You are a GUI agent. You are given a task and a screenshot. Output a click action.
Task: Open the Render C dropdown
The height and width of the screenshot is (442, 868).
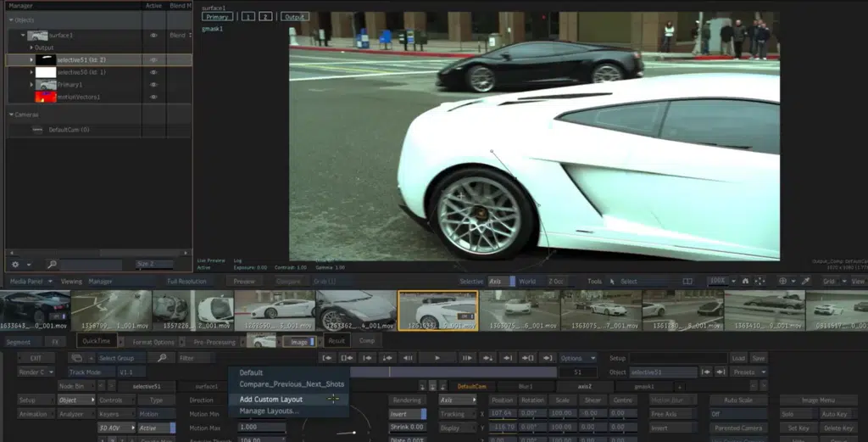click(36, 372)
